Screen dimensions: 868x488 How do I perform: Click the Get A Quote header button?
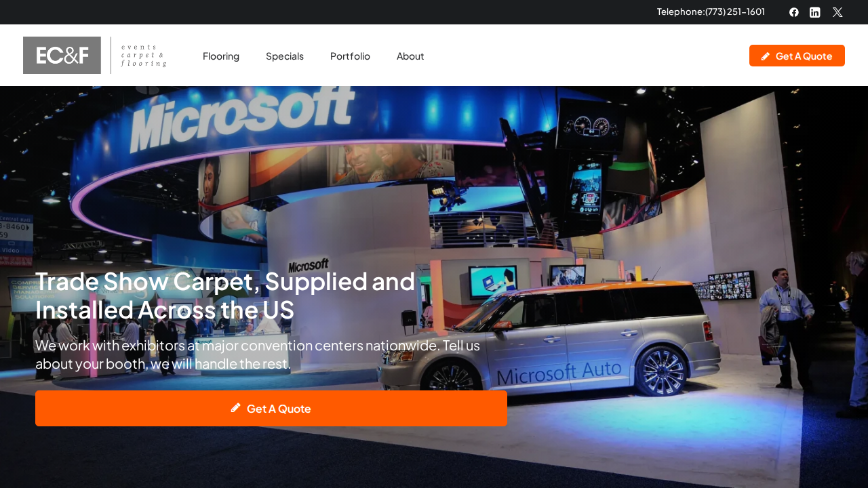coord(797,55)
